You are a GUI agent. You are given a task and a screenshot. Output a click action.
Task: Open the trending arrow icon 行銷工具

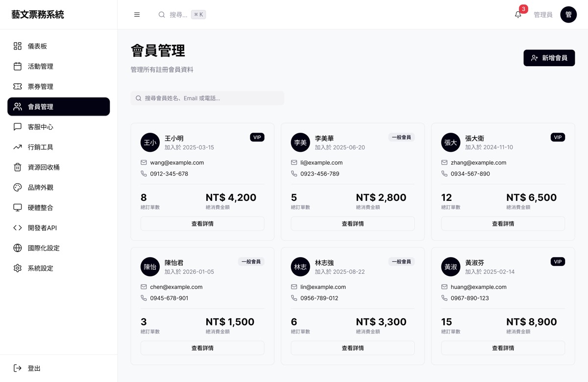(x=18, y=147)
